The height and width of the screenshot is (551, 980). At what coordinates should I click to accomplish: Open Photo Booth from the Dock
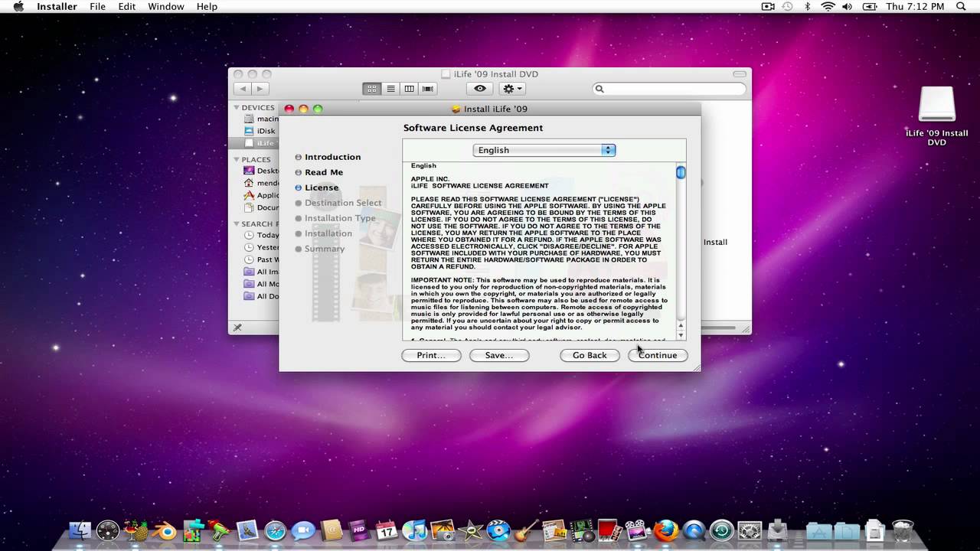tap(609, 530)
